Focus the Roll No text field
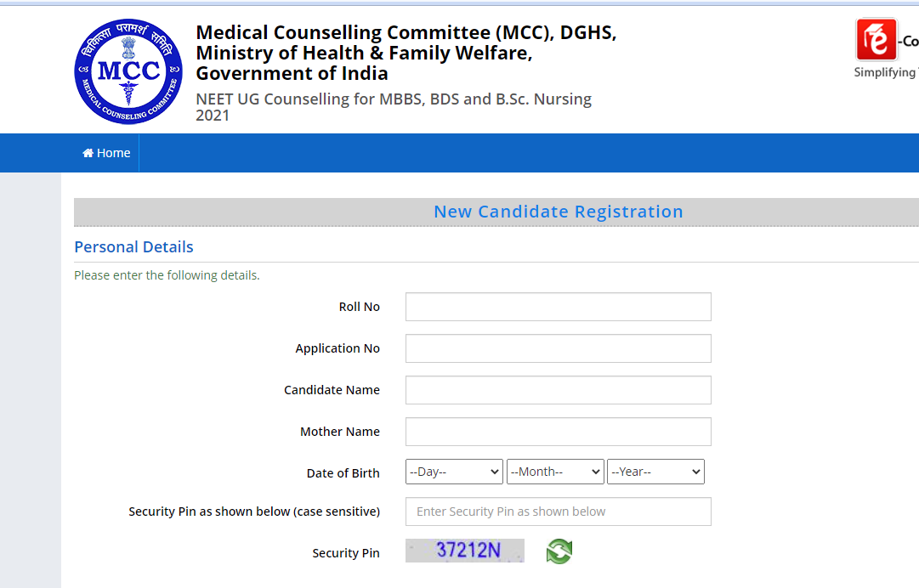919x588 pixels. coord(558,307)
